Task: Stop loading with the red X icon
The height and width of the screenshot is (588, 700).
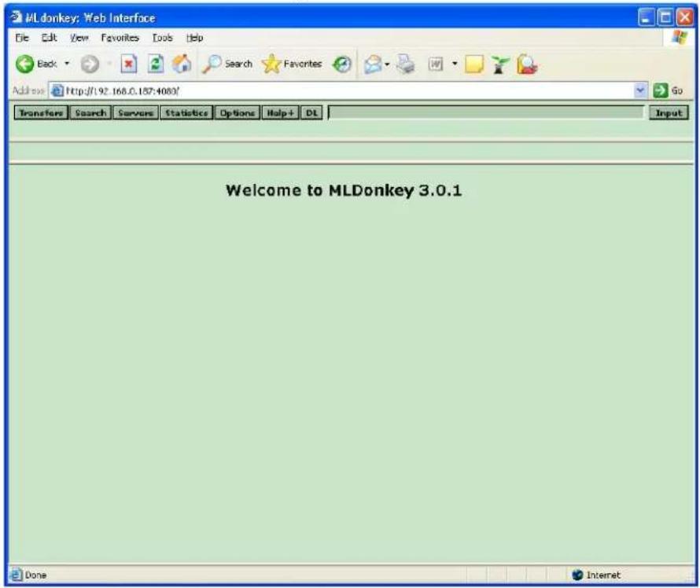Action: [128, 64]
